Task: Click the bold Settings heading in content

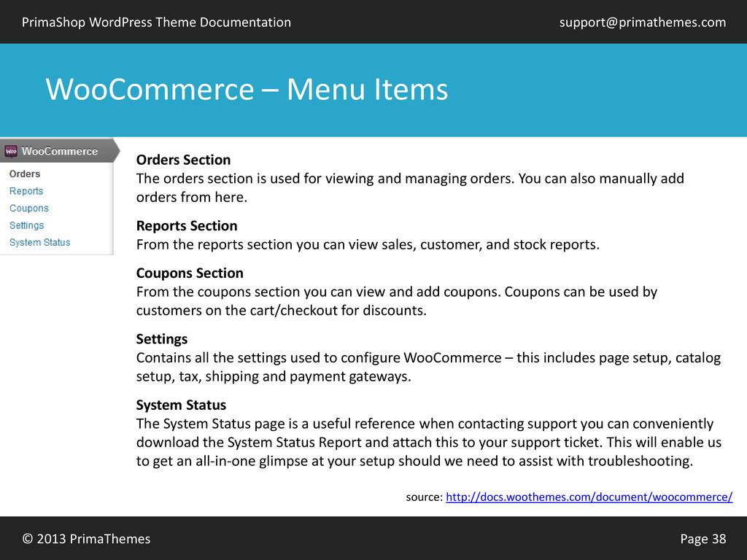Action: [162, 339]
